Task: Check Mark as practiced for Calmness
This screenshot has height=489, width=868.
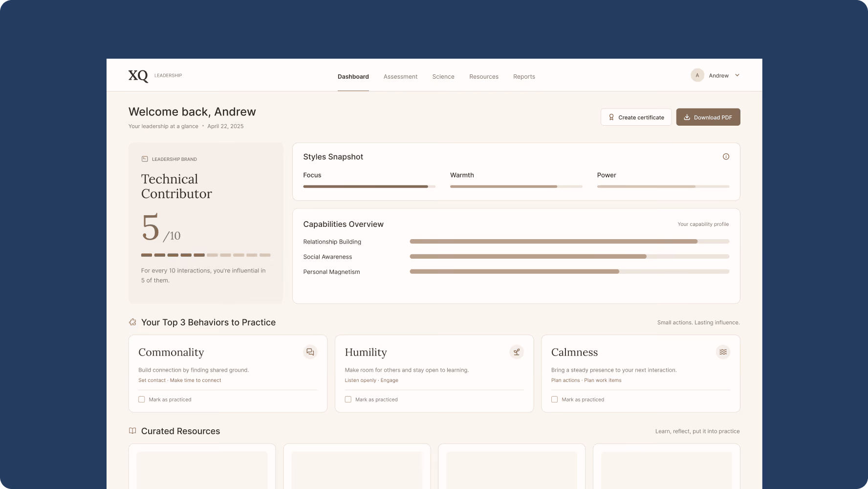Action: 554,400
